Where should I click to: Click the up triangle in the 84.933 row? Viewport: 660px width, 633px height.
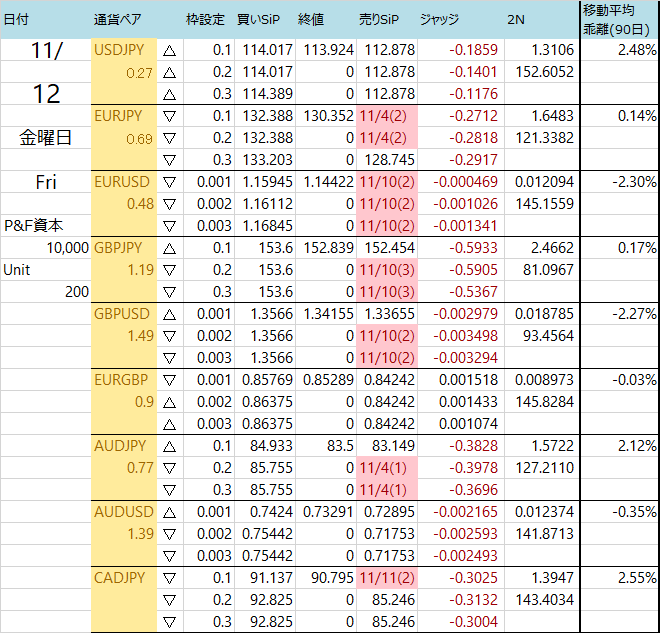click(x=169, y=446)
